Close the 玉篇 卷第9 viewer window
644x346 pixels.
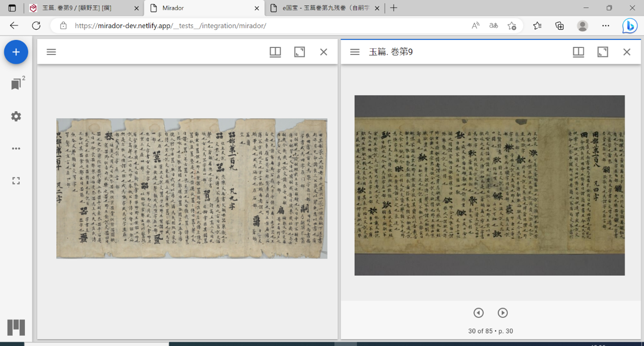[627, 52]
